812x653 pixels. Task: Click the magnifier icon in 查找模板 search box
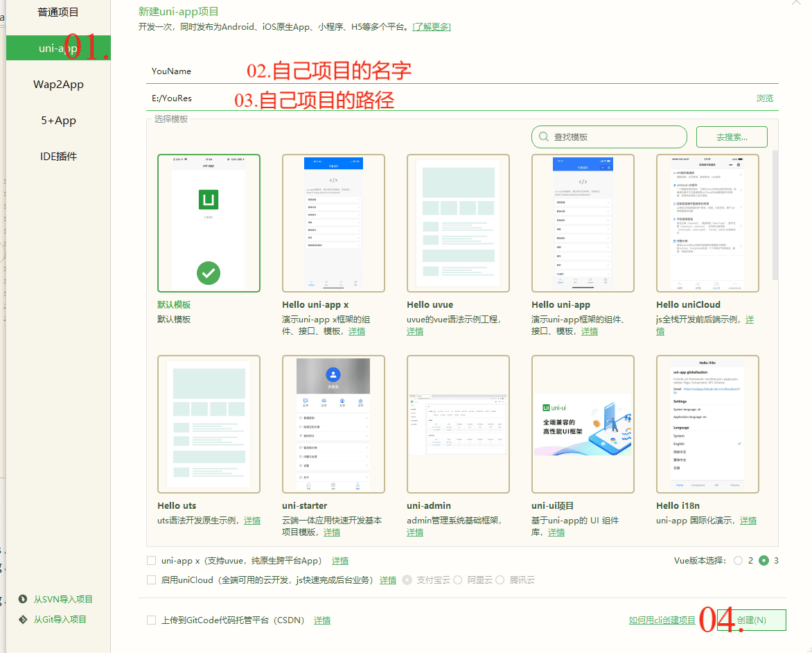(x=543, y=137)
